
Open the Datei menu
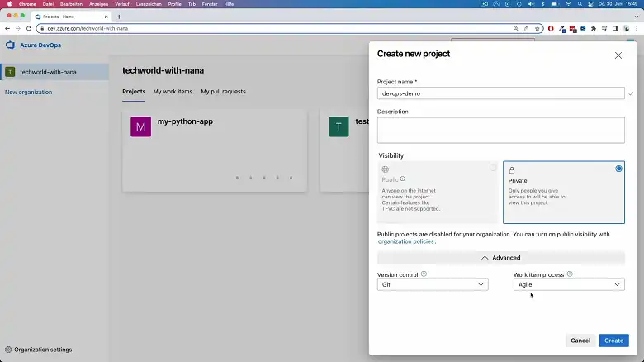click(48, 4)
